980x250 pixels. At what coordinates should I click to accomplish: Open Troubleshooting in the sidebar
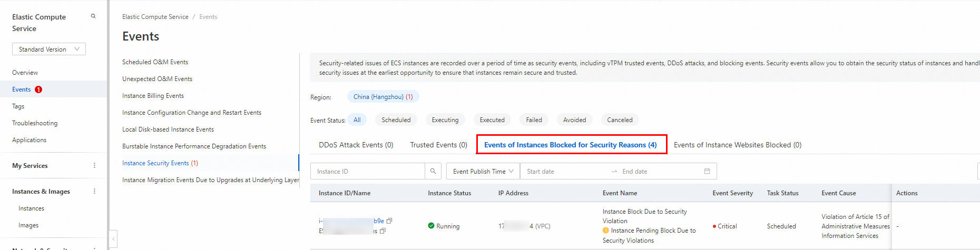pyautogui.click(x=35, y=123)
